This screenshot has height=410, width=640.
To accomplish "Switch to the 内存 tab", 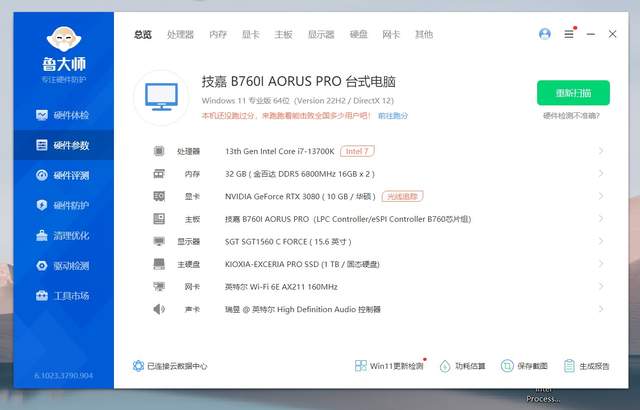I will coord(218,35).
